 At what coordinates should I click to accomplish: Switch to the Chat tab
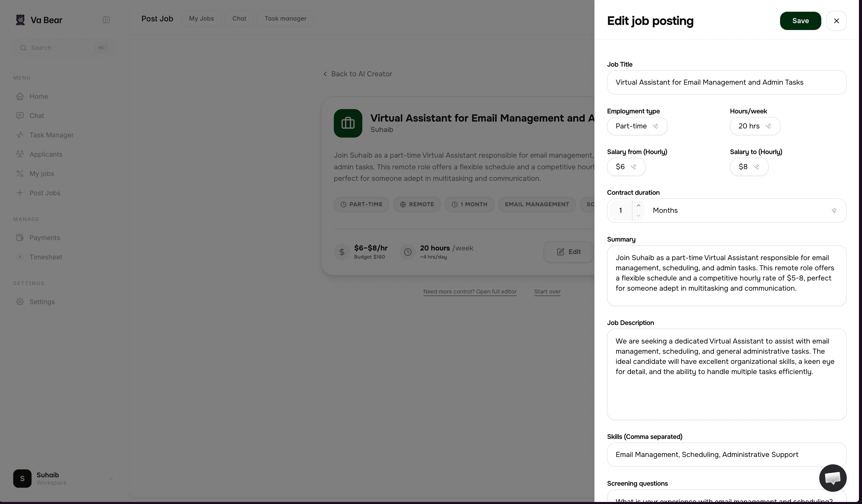click(239, 19)
